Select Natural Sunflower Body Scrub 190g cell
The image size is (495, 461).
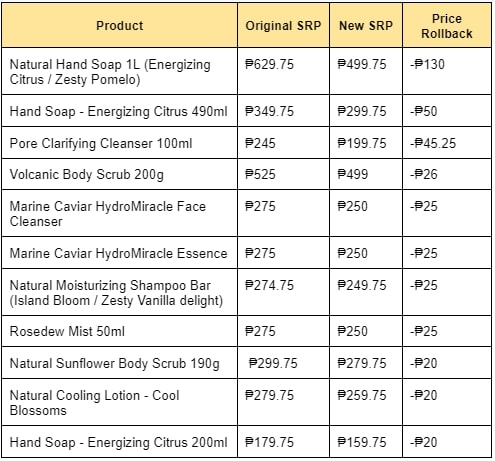pos(119,363)
